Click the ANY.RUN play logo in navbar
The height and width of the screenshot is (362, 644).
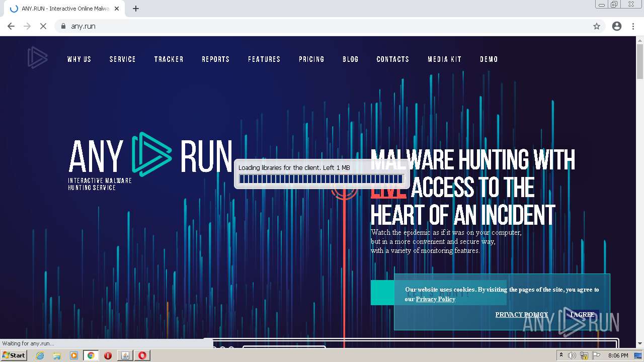[x=37, y=58]
